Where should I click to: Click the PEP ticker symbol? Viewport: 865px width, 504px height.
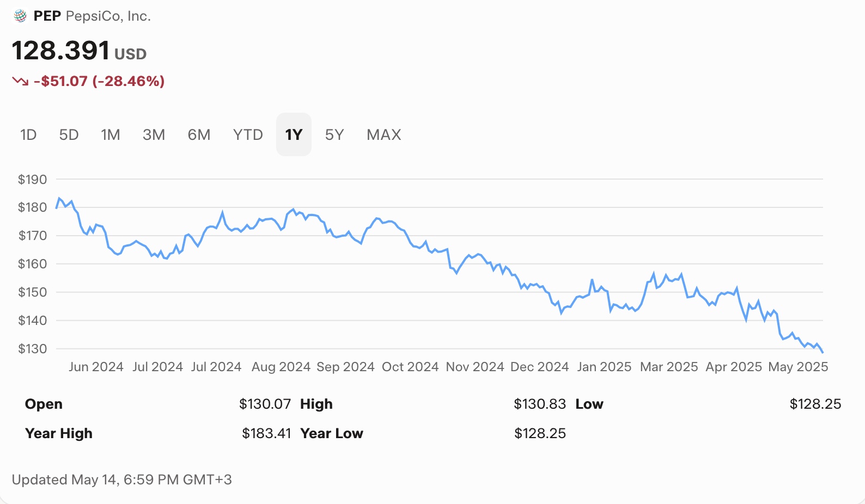pyautogui.click(x=47, y=16)
